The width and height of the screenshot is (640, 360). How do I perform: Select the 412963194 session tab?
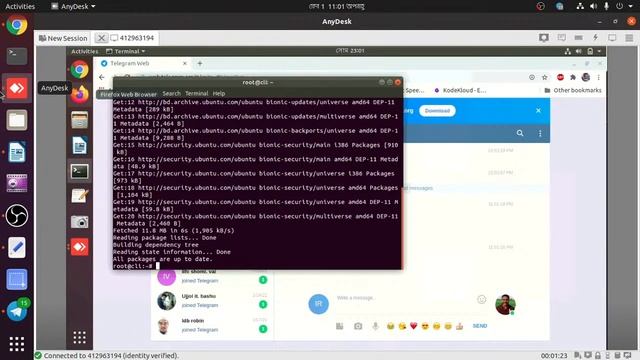point(133,38)
